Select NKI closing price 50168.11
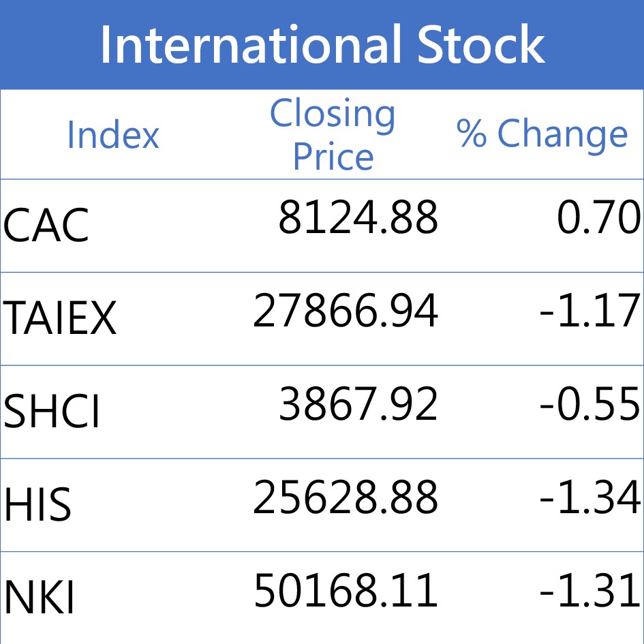The height and width of the screenshot is (644, 644). pyautogui.click(x=345, y=592)
